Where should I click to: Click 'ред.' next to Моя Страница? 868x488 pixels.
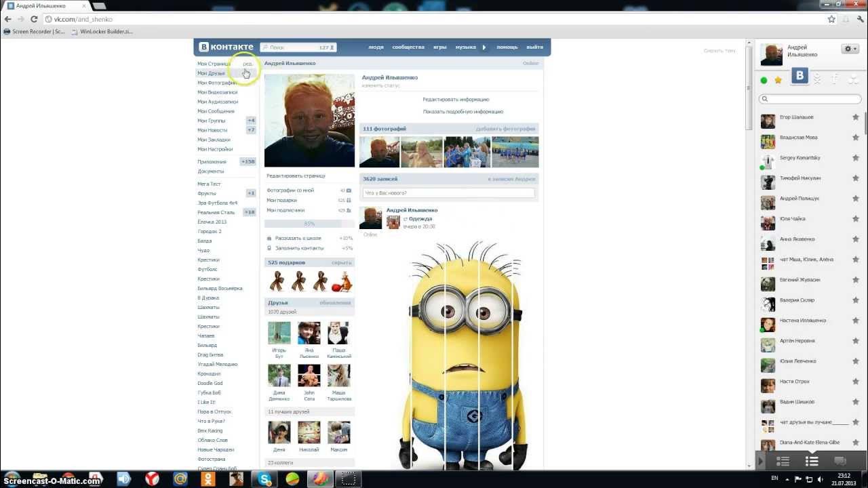pos(248,64)
